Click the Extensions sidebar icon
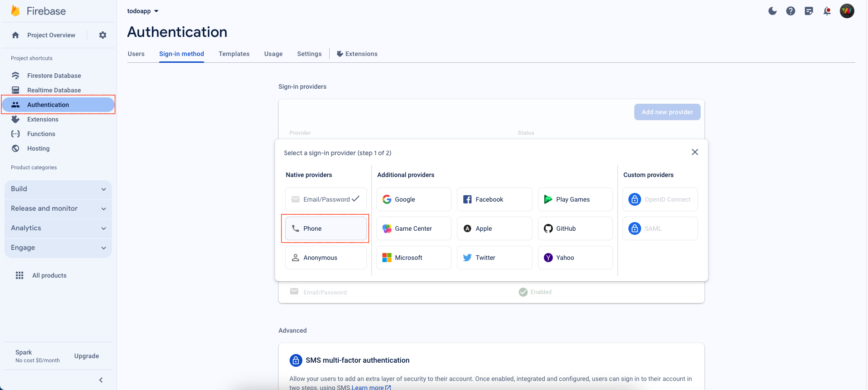The height and width of the screenshot is (390, 868). 15,119
